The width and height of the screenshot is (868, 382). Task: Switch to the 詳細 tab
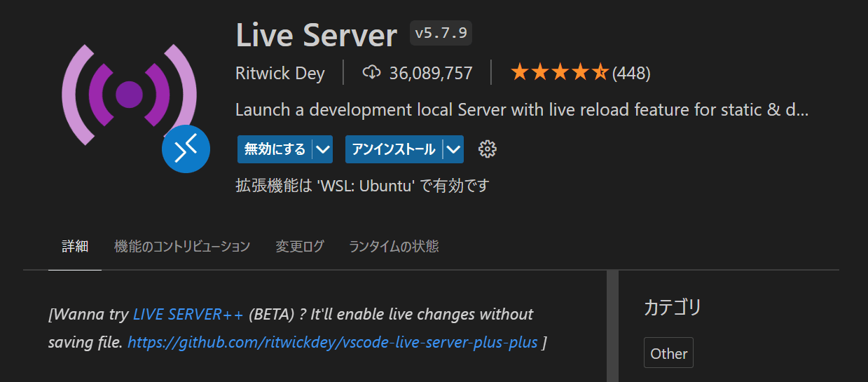(75, 247)
